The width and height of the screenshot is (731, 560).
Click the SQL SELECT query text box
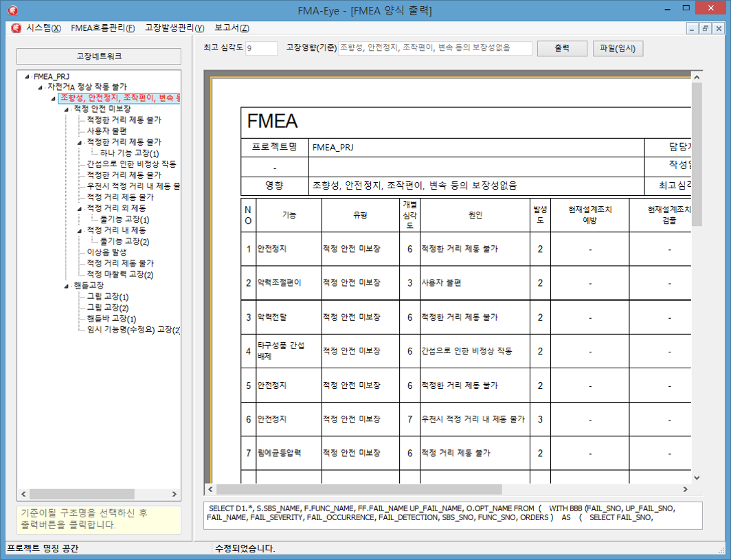point(453,516)
